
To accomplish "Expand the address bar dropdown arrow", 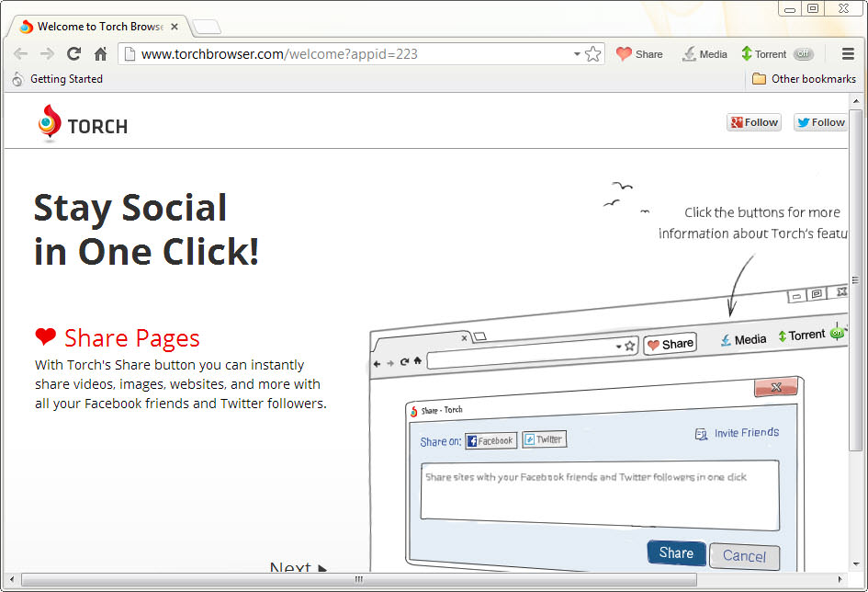I will pyautogui.click(x=577, y=54).
